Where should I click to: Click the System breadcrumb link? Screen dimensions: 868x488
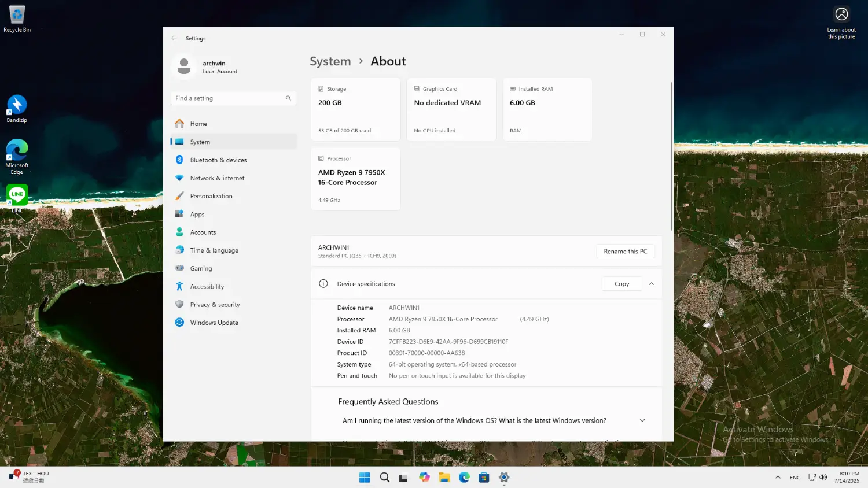pos(330,61)
